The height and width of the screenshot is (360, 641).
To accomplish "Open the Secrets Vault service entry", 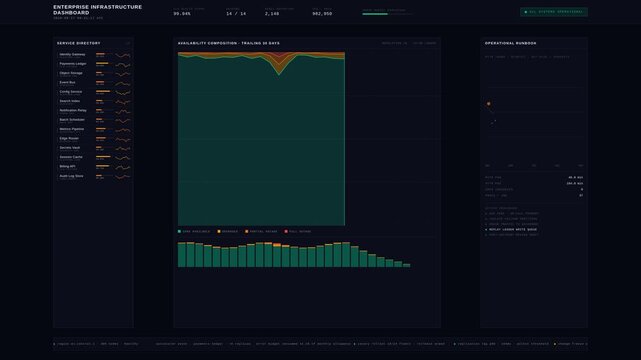I will 94,149.
